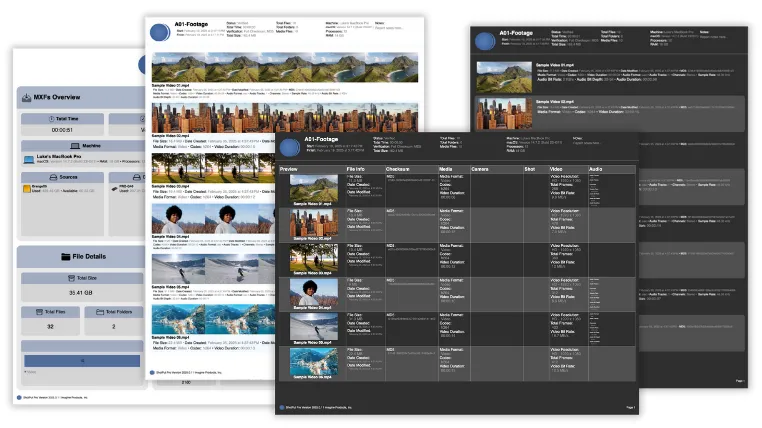This screenshot has width=762, height=428.
Task: Click the 35.41 GB total size value
Action: 81,293
